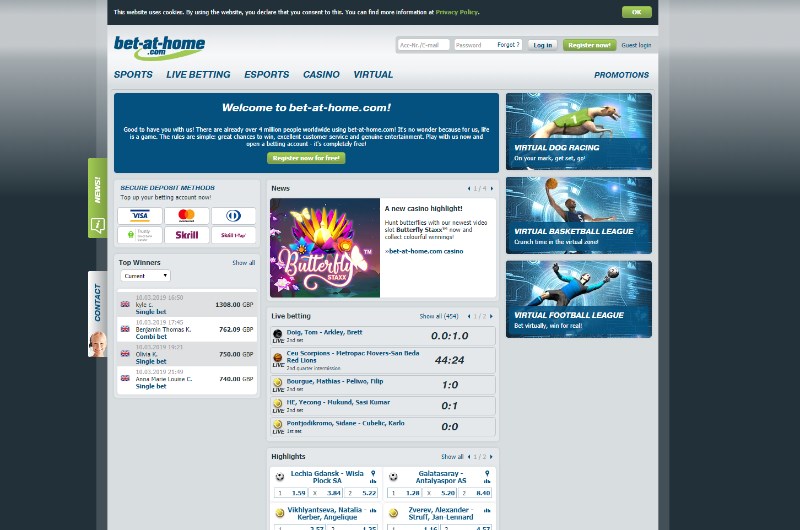The width and height of the screenshot is (800, 530).
Task: Go to previous News item arrow
Action: pos(469,189)
